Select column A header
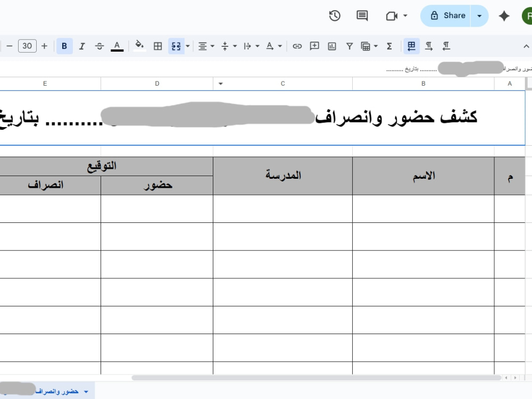Viewport: 532px width, 399px height. pyautogui.click(x=510, y=84)
